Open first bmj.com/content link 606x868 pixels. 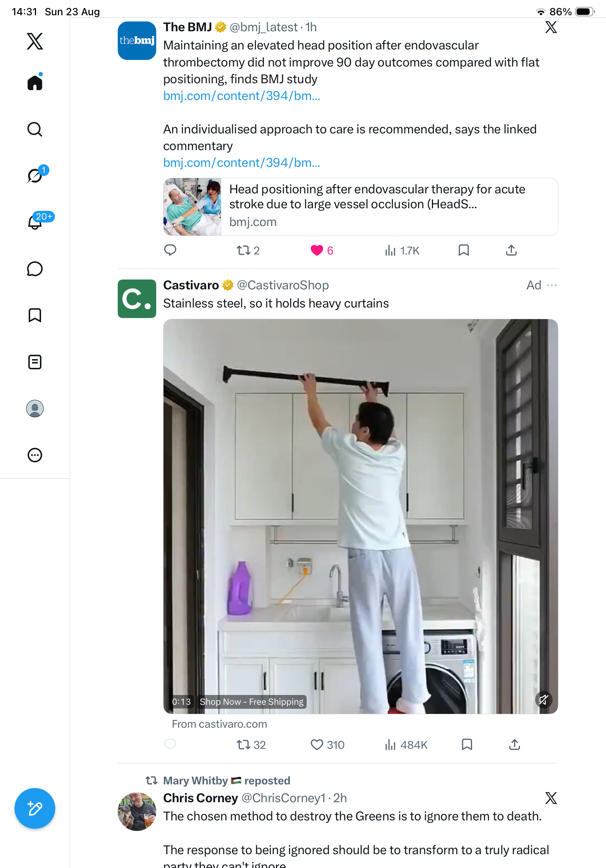pyautogui.click(x=242, y=96)
